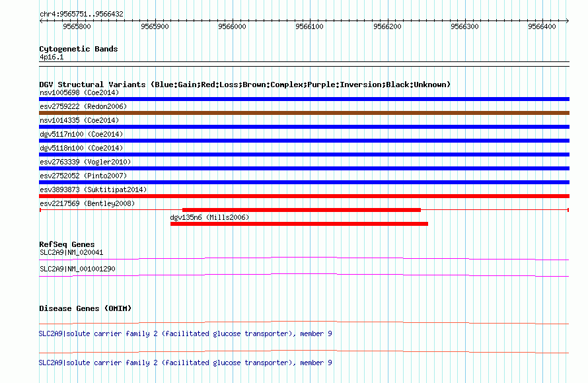
Task: Click the second orange OMIM disease gene line
Action: tap(304, 351)
